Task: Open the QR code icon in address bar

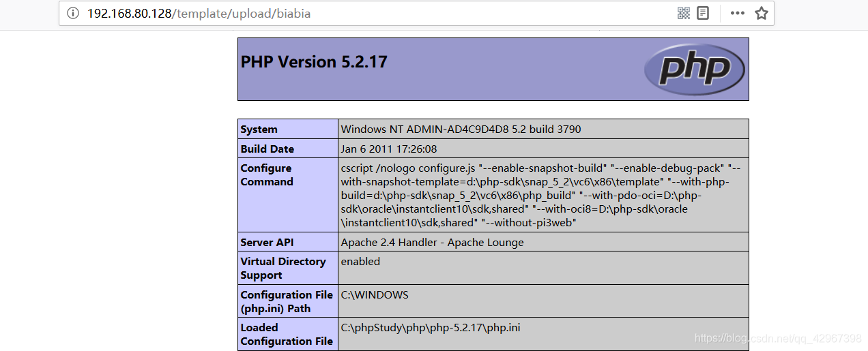Action: (x=684, y=14)
